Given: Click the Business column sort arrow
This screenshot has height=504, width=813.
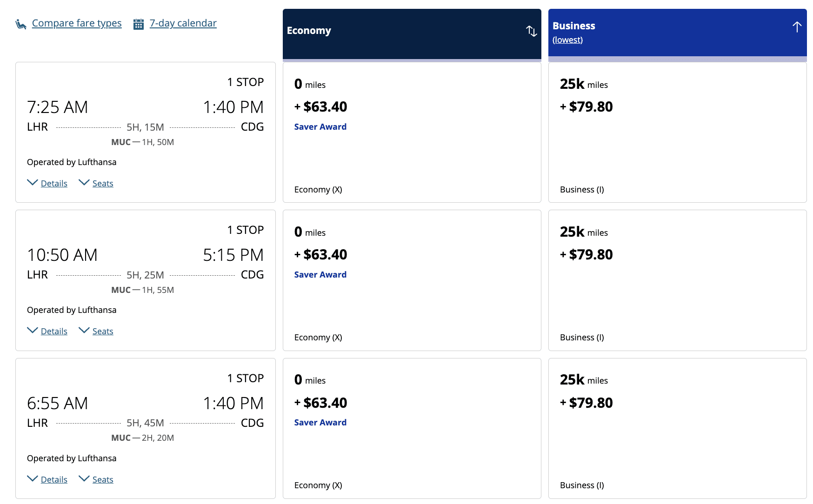Looking at the screenshot, I should pyautogui.click(x=797, y=27).
